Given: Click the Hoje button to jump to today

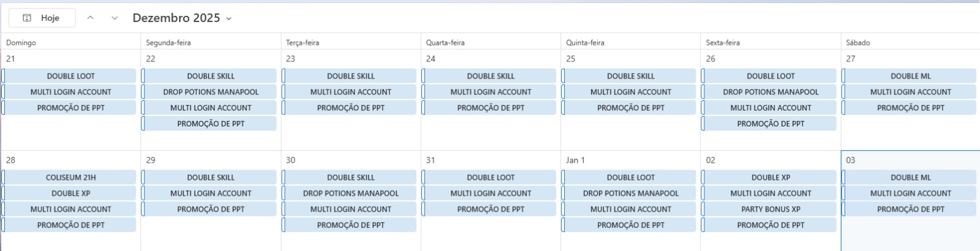Looking at the screenshot, I should 42,18.
